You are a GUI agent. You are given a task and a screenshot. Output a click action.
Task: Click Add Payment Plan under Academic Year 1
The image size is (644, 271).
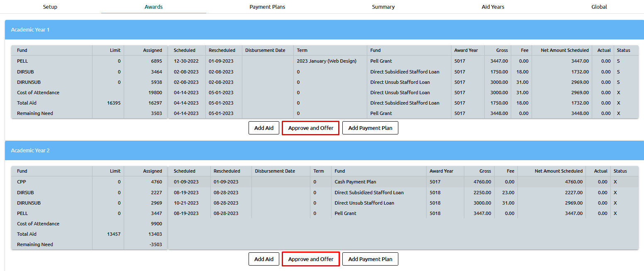[x=370, y=128]
